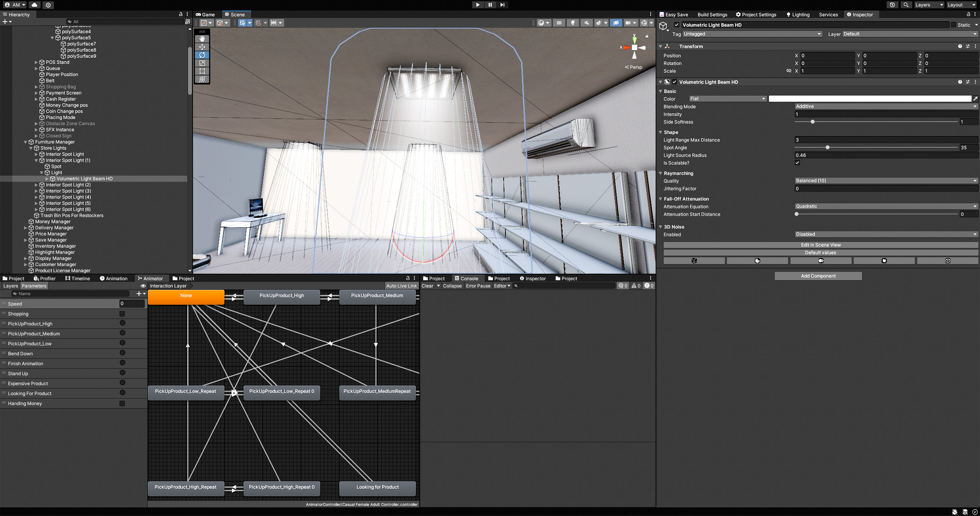Open the 3D Noise Enabled dropdown
The image size is (980, 516).
[886, 234]
